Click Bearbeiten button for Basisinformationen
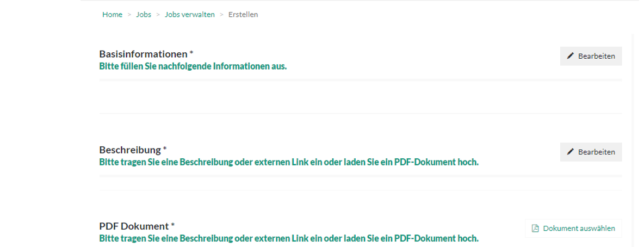The height and width of the screenshot is (247, 644). (x=591, y=56)
